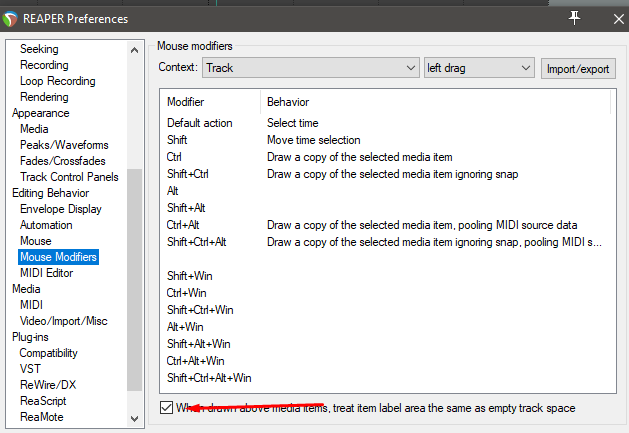Select the Ctrl+Alt+Win modifier row
Image resolution: width=629 pixels, height=433 pixels.
[388, 361]
